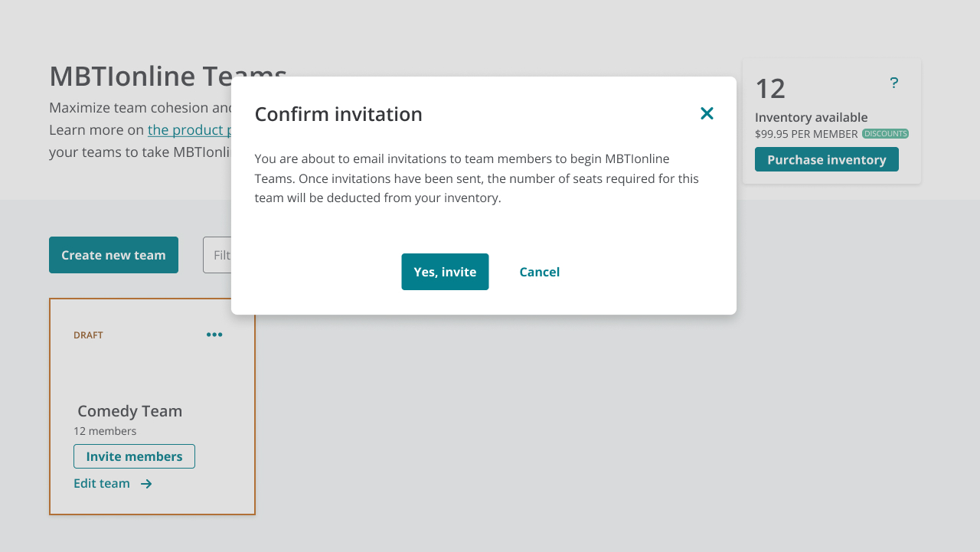Click the DISCOUNTS badge
This screenshot has width=980, height=552.
coord(886,134)
